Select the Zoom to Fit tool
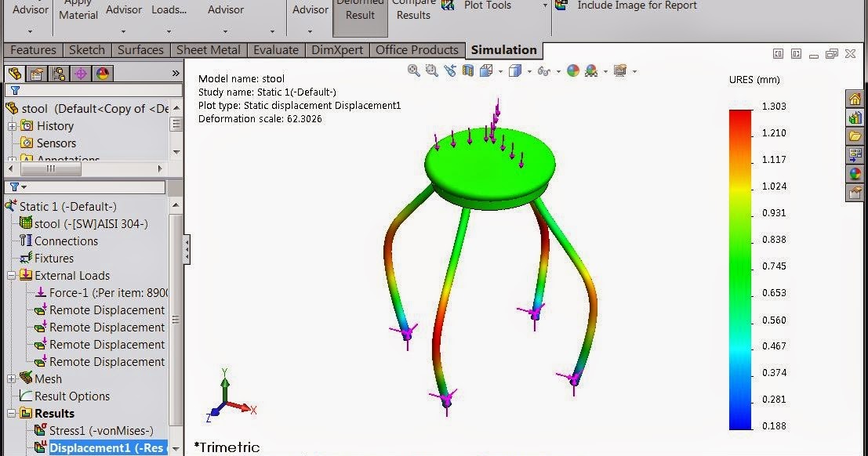 click(x=413, y=70)
